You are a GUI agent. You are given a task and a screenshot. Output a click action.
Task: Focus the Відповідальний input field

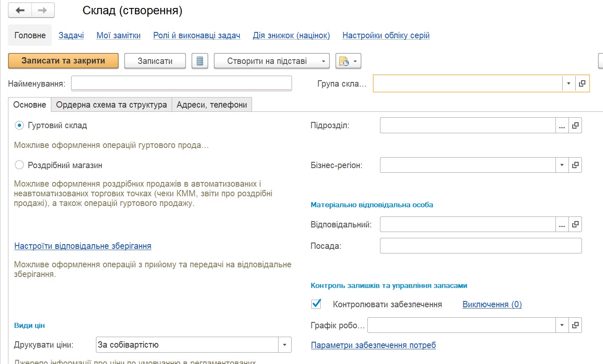point(468,224)
